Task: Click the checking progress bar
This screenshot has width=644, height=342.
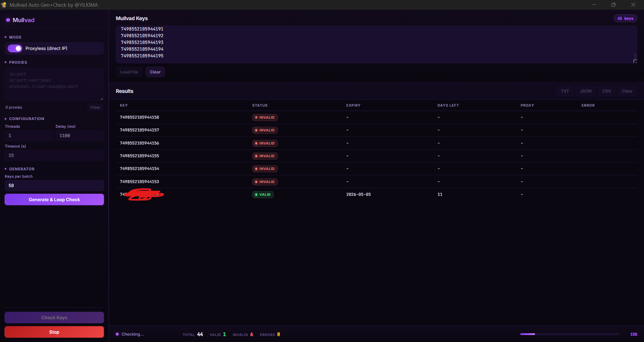Action: [570, 334]
